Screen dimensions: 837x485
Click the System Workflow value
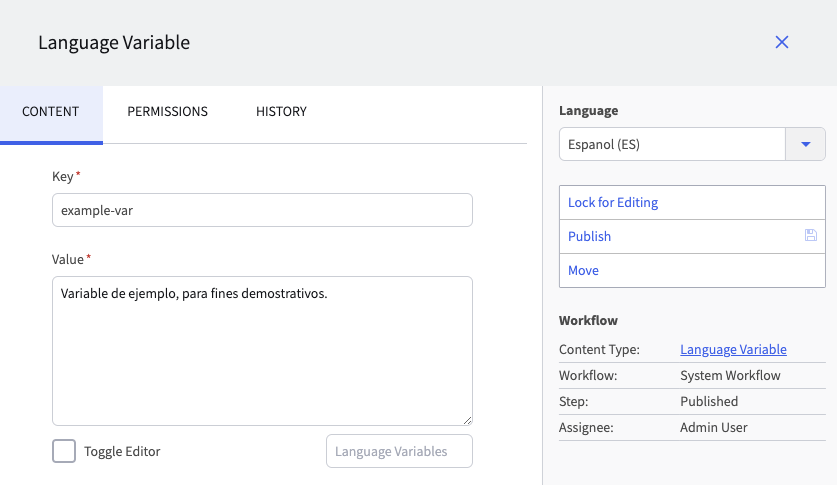click(730, 375)
